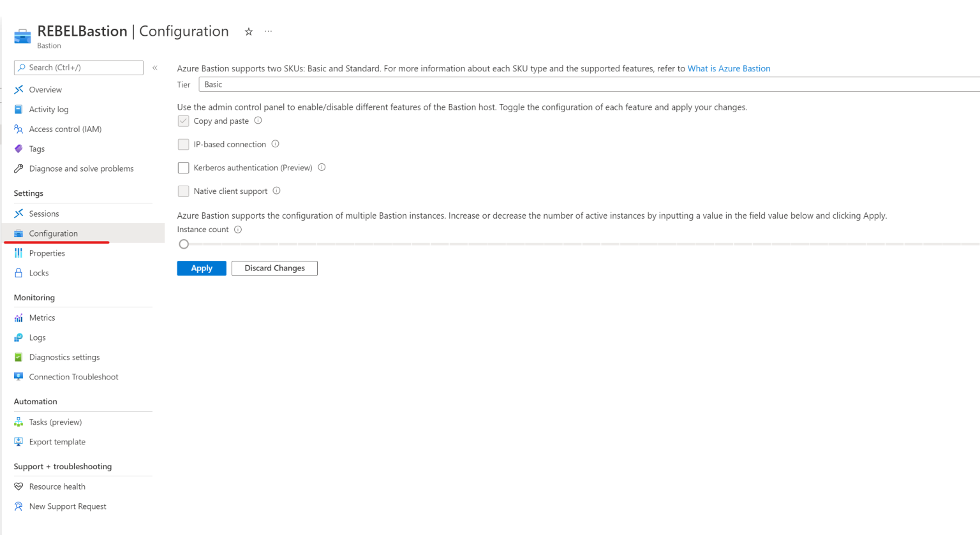980x535 pixels.
Task: Toggle Native client support
Action: coord(183,191)
